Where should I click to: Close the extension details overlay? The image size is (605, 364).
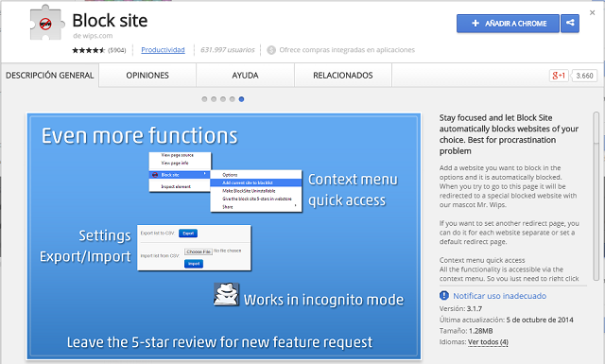coord(593,12)
